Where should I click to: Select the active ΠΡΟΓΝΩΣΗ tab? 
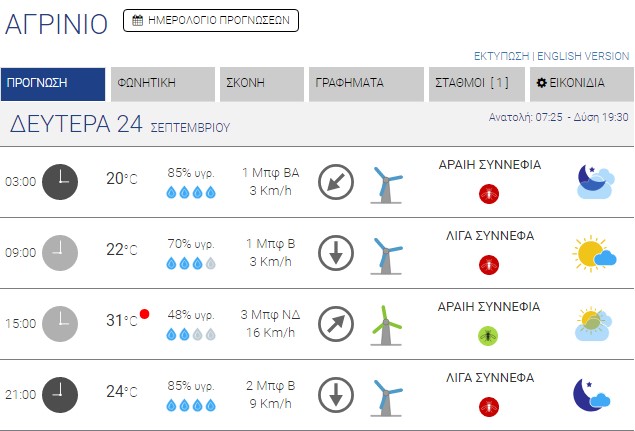pyautogui.click(x=53, y=84)
